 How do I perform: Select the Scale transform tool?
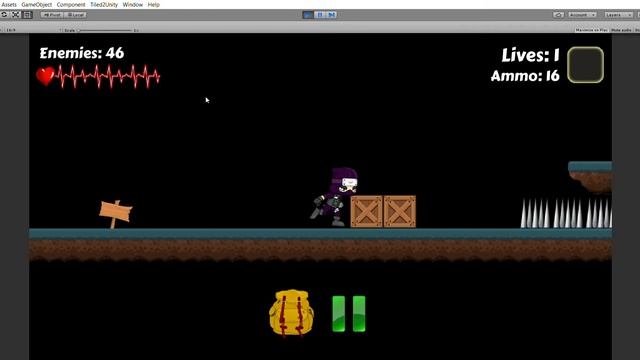(16, 15)
